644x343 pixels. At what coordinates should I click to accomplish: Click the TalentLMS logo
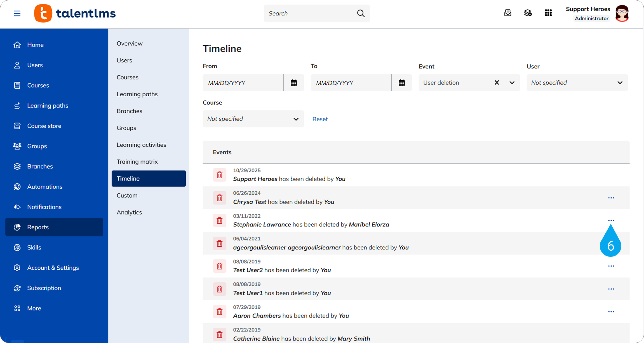pos(75,13)
